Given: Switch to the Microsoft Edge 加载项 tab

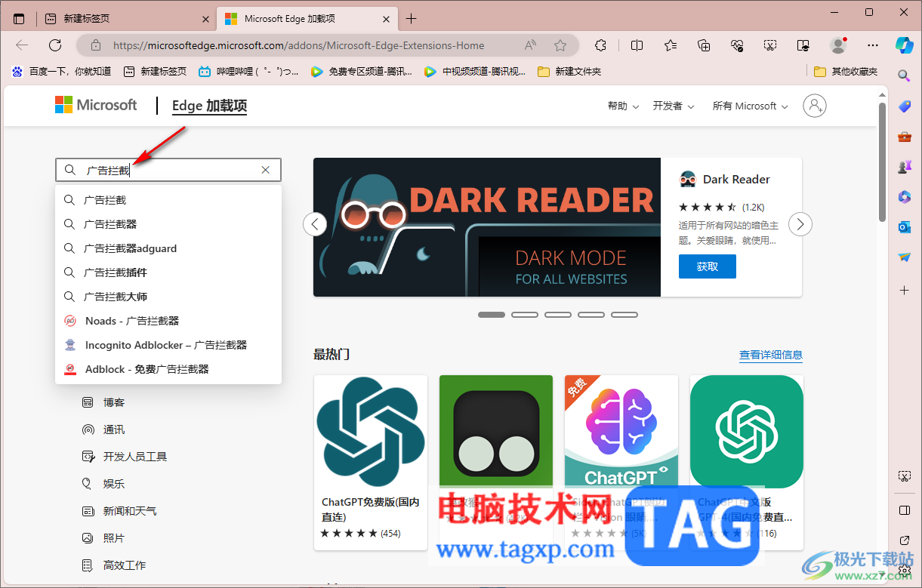Looking at the screenshot, I should pos(307,18).
